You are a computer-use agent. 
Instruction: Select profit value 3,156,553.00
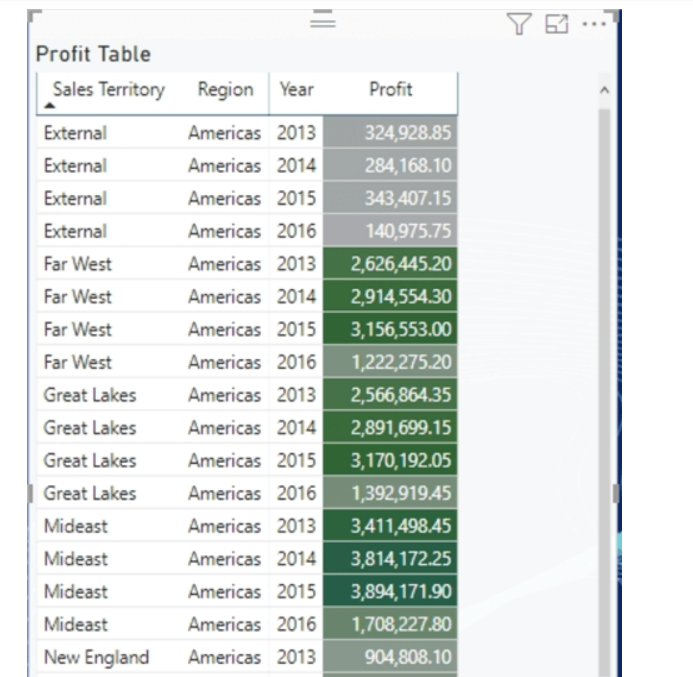(401, 329)
